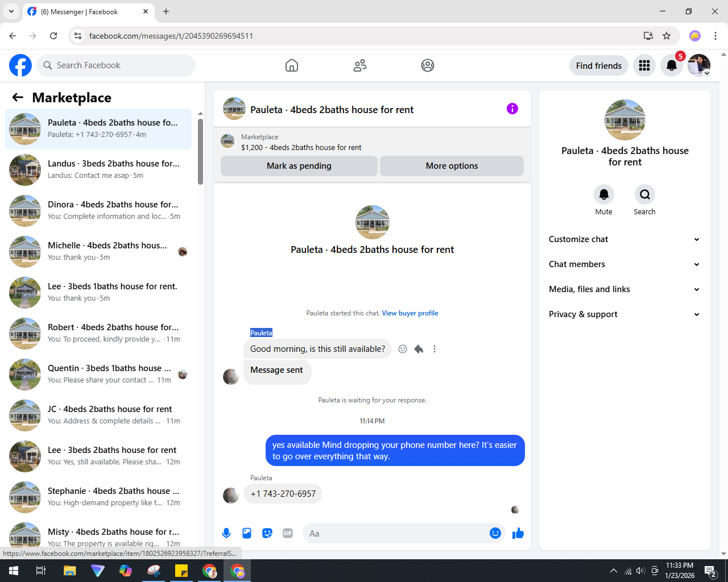Open the Windows notification center icon
Viewport: 728px width, 582px height.
(710, 571)
